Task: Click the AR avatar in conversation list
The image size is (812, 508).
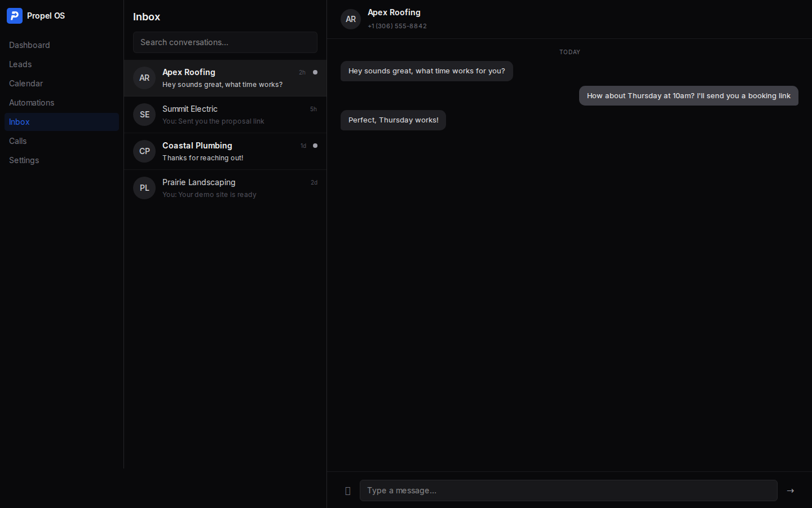Action: [144, 78]
